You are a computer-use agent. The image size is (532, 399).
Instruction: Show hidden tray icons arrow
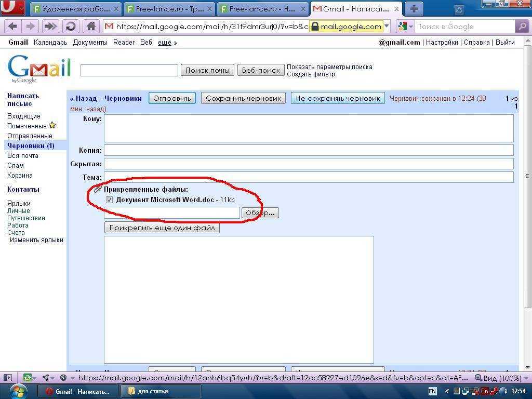447,391
